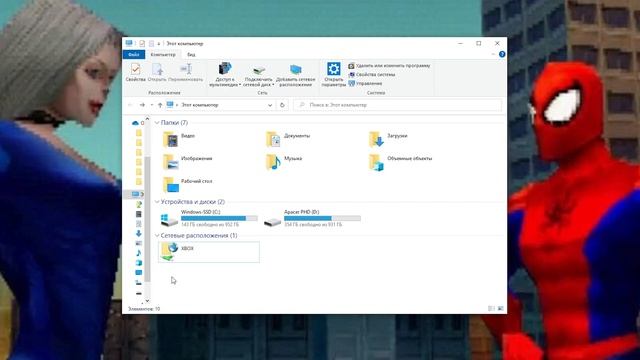Open Свойства системы from the ribbon
This screenshot has height=360, width=640.
click(x=372, y=75)
